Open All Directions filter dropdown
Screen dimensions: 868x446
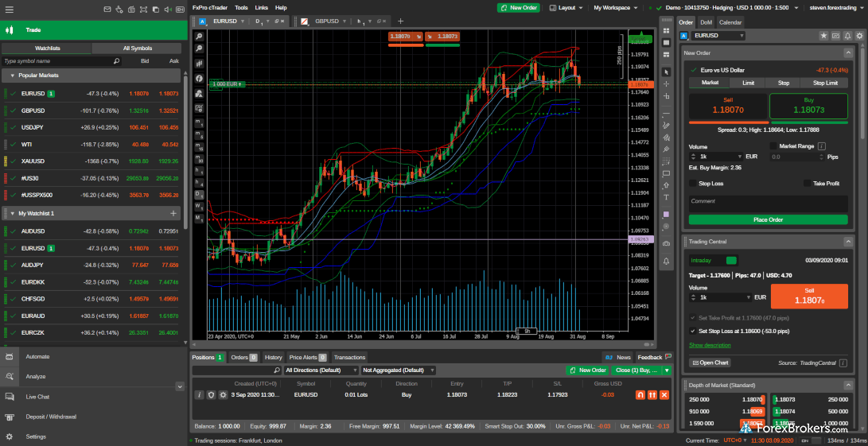click(321, 370)
